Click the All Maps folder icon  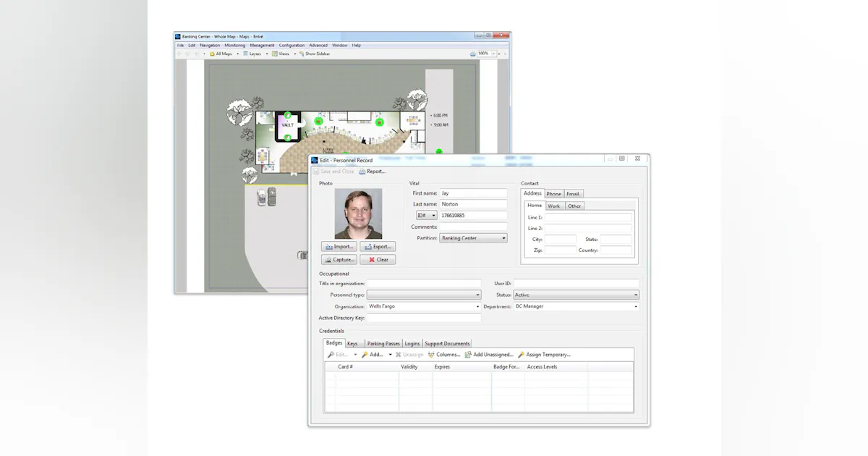pos(212,54)
